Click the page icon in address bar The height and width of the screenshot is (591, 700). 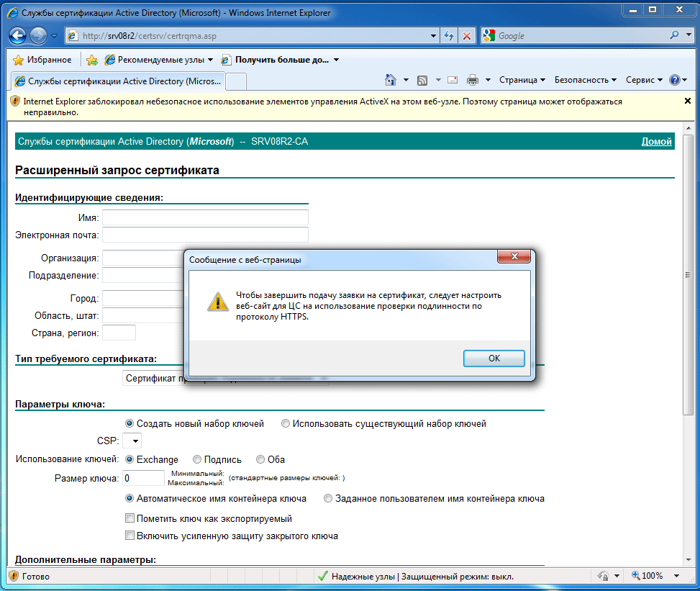pyautogui.click(x=73, y=36)
